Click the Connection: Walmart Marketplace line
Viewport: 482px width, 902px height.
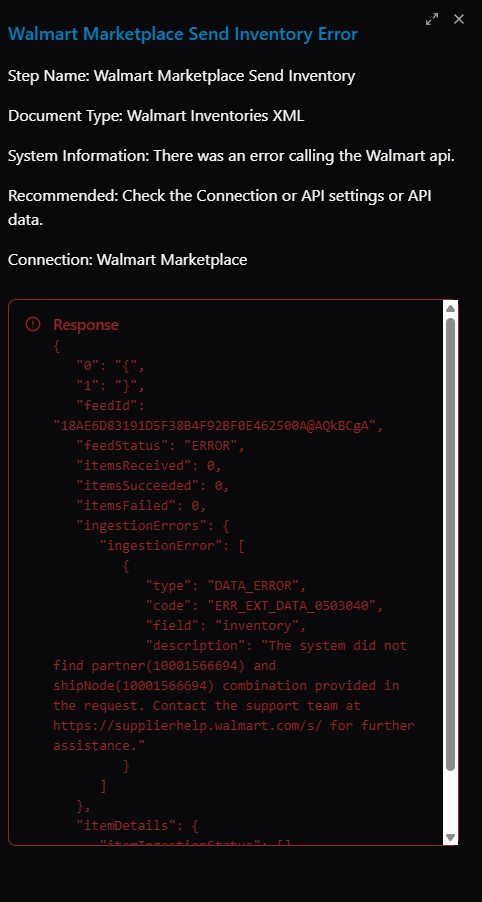tap(128, 260)
